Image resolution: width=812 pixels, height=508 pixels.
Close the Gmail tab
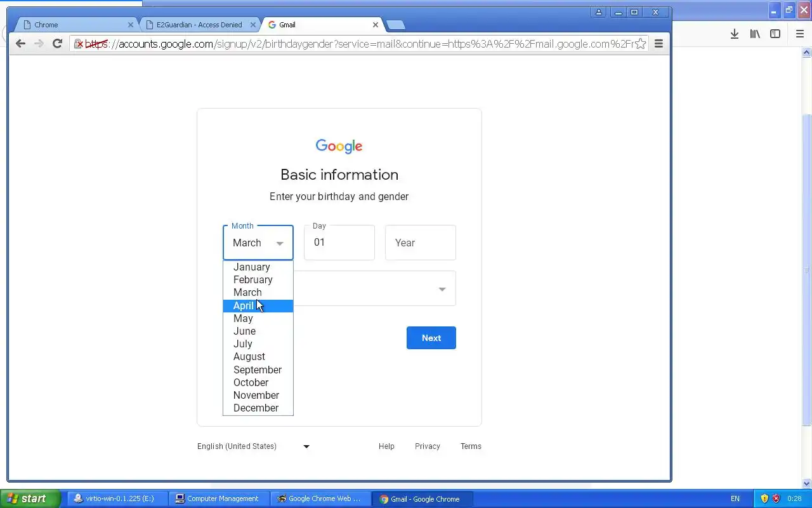tap(376, 25)
